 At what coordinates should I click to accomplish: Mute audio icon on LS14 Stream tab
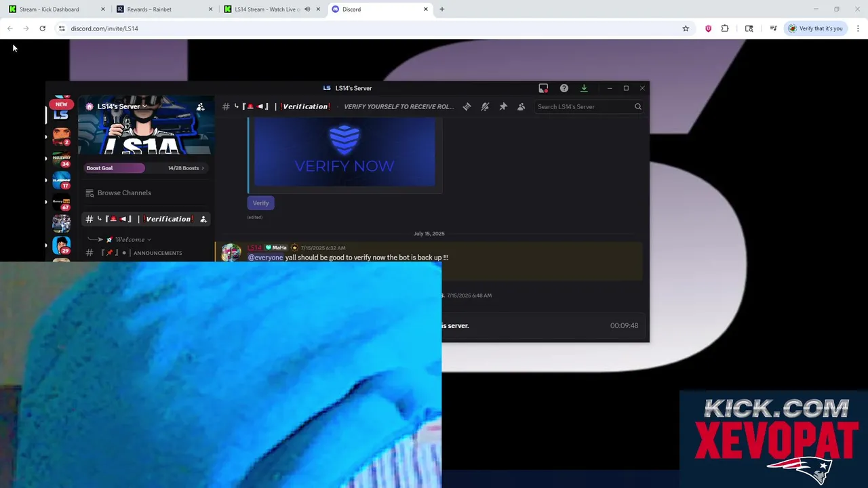click(x=307, y=9)
